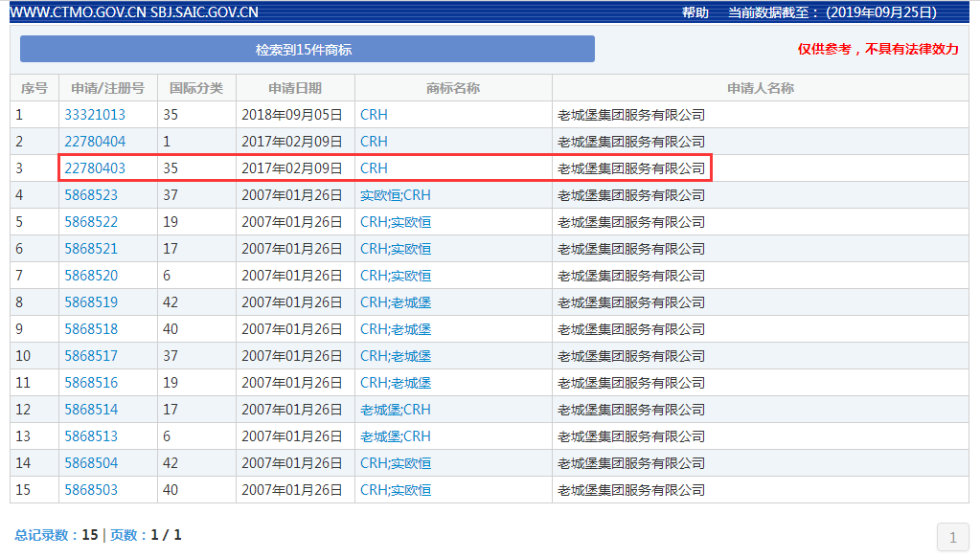Open registration number 5868516
980x558 pixels.
[91, 383]
